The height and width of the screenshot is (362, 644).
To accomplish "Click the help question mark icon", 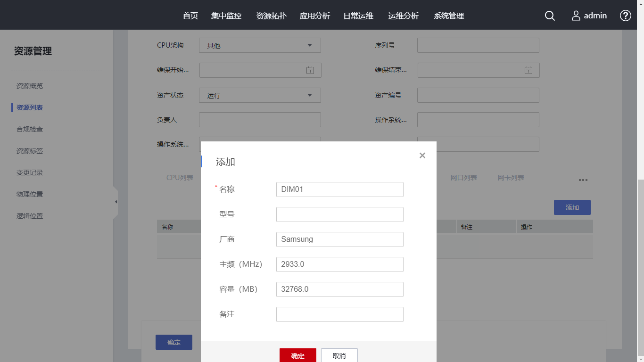I will tap(625, 16).
